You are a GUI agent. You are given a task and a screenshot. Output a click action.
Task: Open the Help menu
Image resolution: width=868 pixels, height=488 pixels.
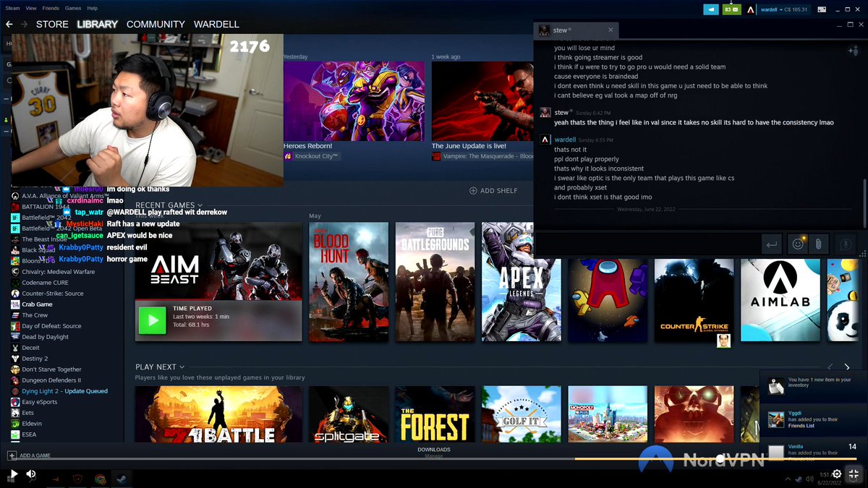pos(93,8)
